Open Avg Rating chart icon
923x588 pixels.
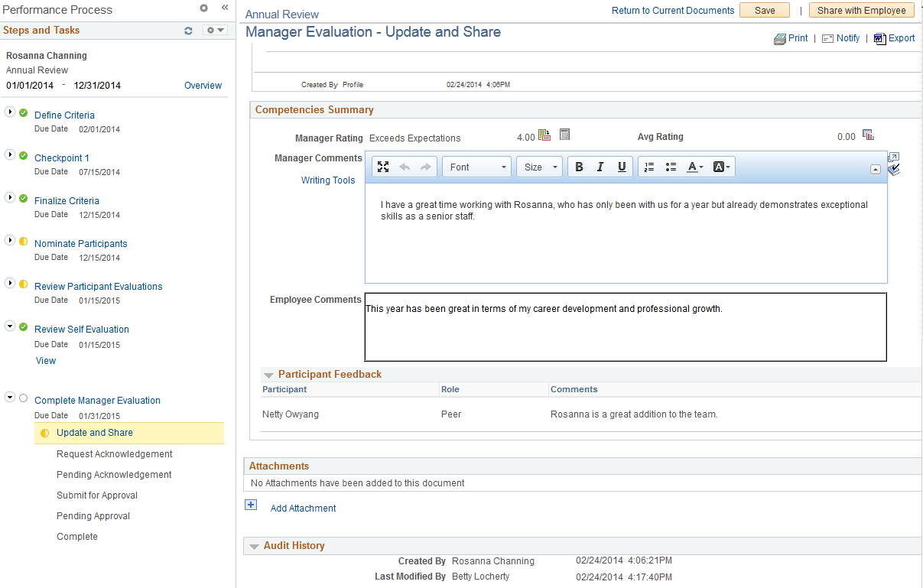pos(868,135)
